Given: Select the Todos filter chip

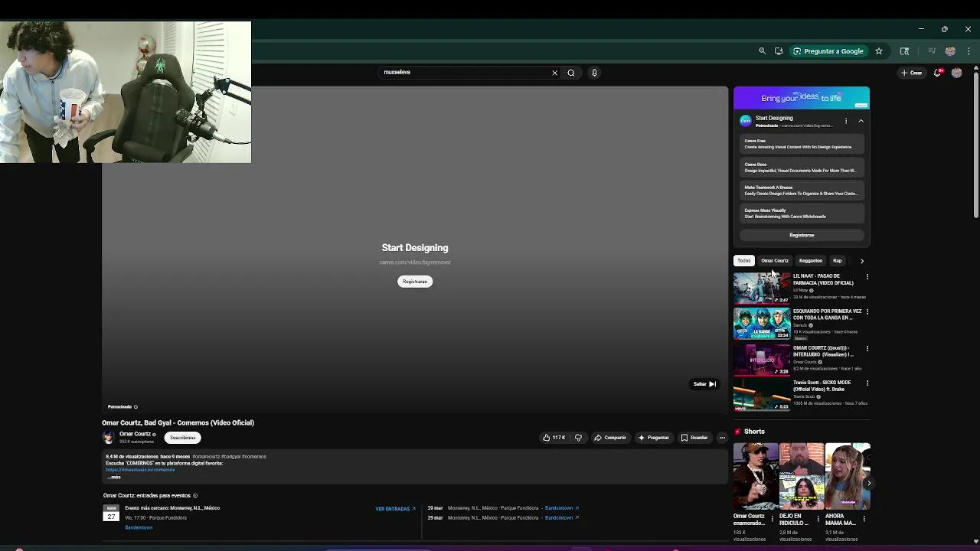Looking at the screenshot, I should click(744, 261).
